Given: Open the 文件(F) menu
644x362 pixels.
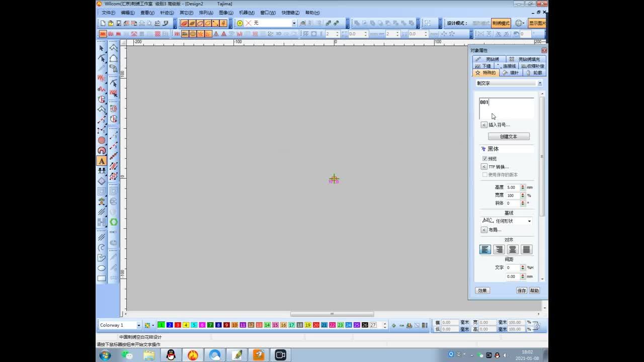Looking at the screenshot, I should point(108,13).
